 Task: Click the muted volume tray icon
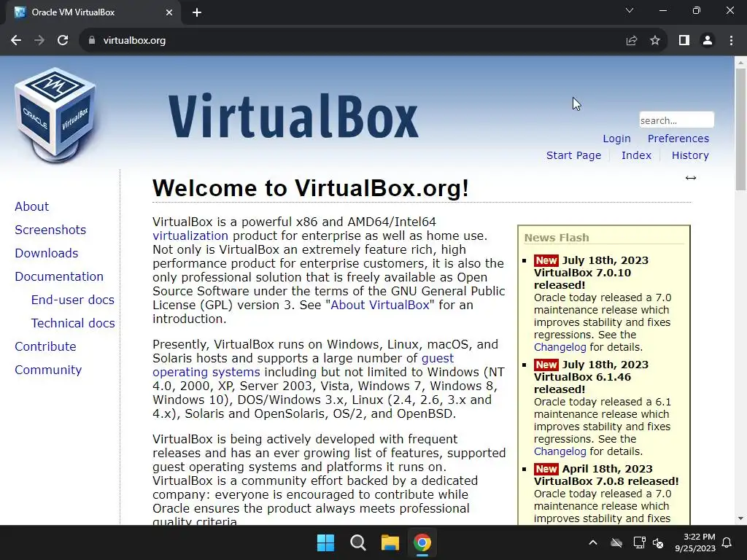(658, 542)
